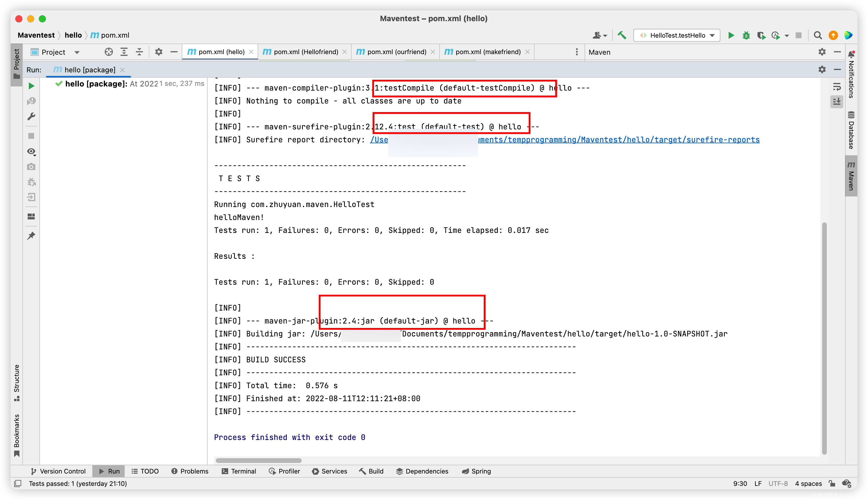Open the Terminal tool window
The width and height of the screenshot is (868, 500).
coord(238,471)
